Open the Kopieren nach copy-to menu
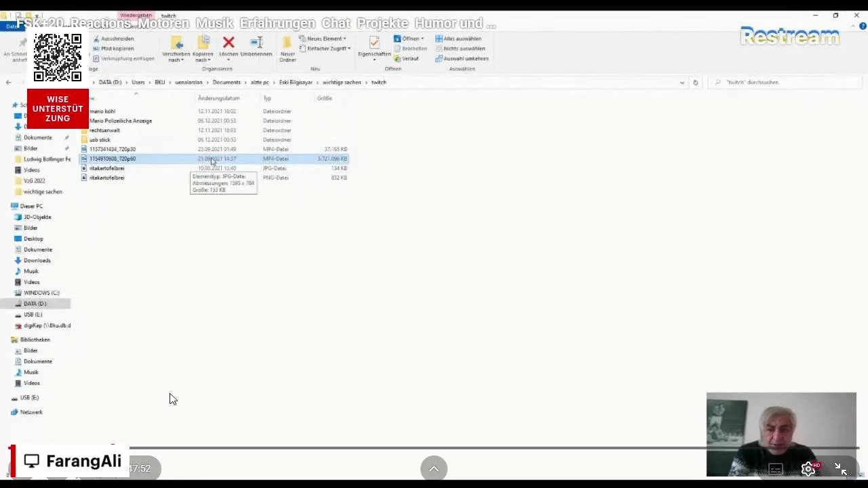Image resolution: width=868 pixels, height=488 pixels. pyautogui.click(x=203, y=49)
